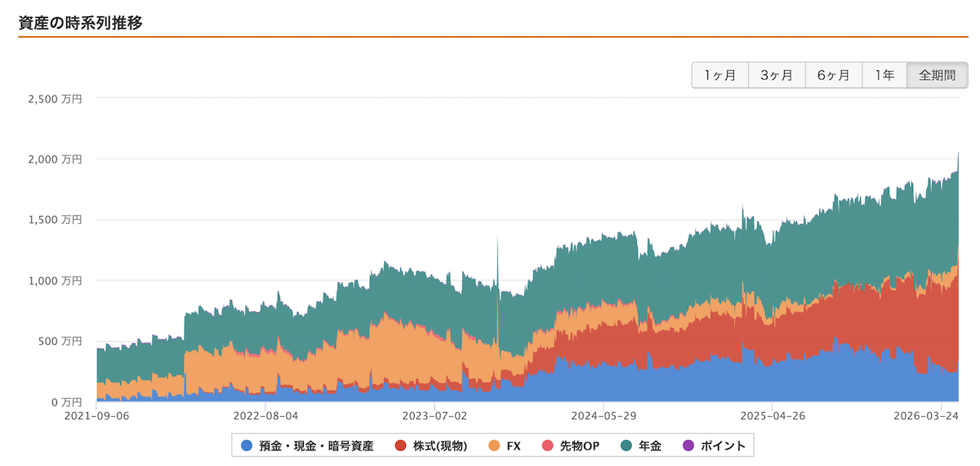Show the last 6ヶ月 of assets

coord(833,75)
